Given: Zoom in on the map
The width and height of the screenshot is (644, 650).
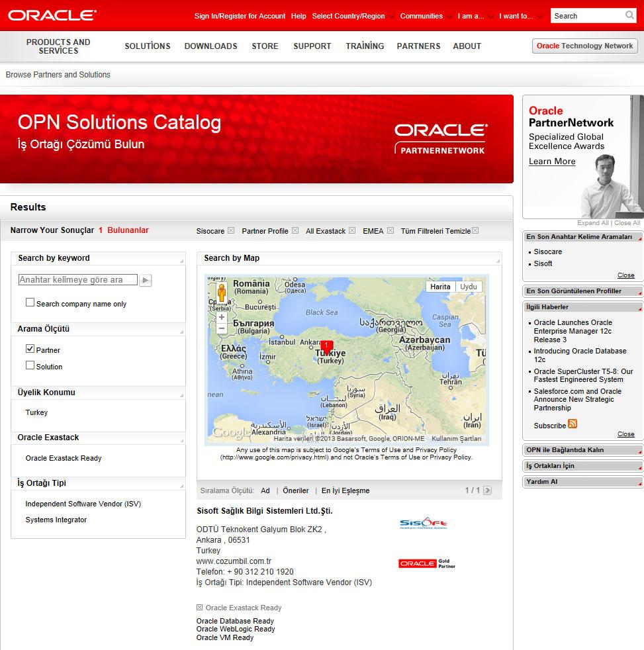Looking at the screenshot, I should pyautogui.click(x=222, y=317).
